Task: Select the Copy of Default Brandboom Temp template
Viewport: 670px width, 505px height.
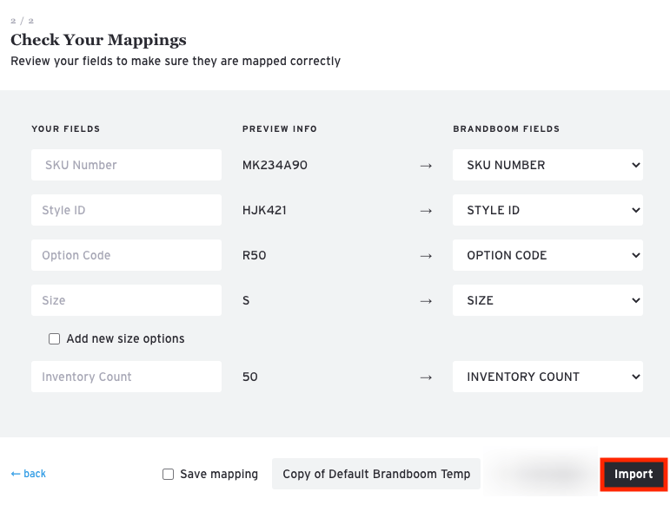Action: point(376,474)
